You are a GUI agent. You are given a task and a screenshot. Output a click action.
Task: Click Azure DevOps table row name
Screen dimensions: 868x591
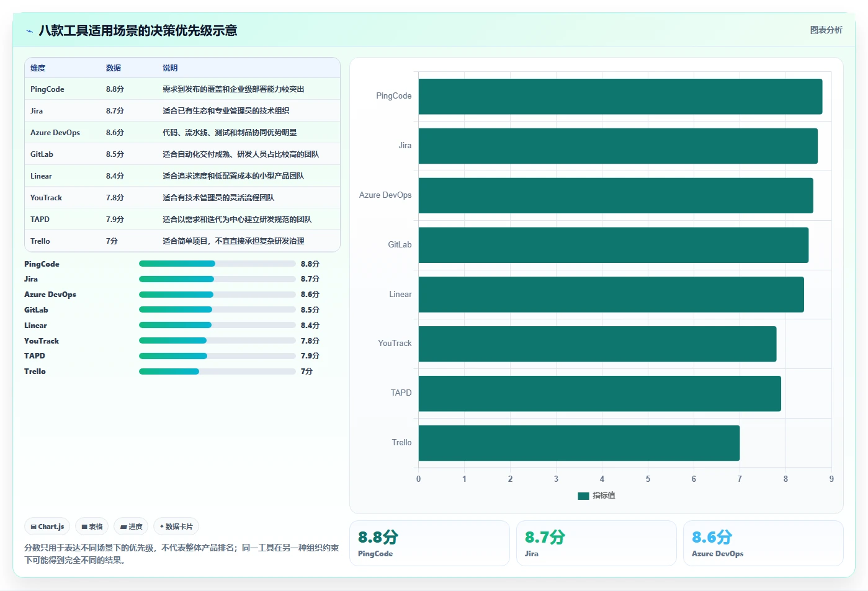(x=55, y=133)
